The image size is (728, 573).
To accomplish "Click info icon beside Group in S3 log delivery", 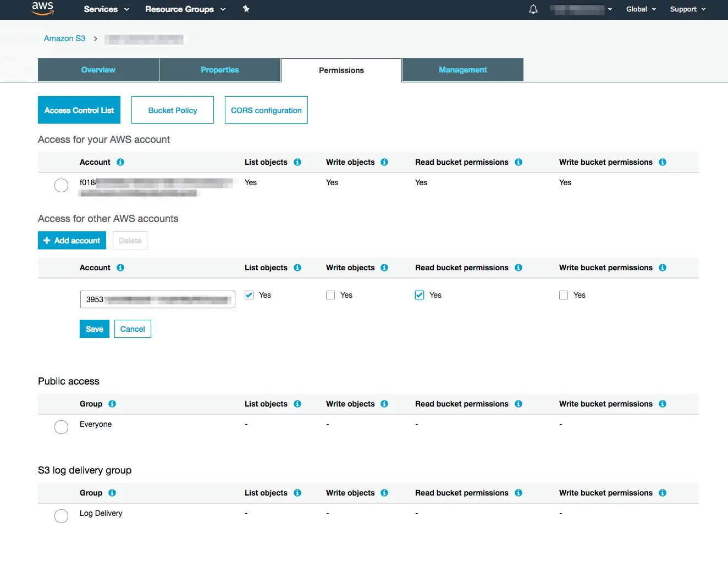I will pyautogui.click(x=112, y=493).
